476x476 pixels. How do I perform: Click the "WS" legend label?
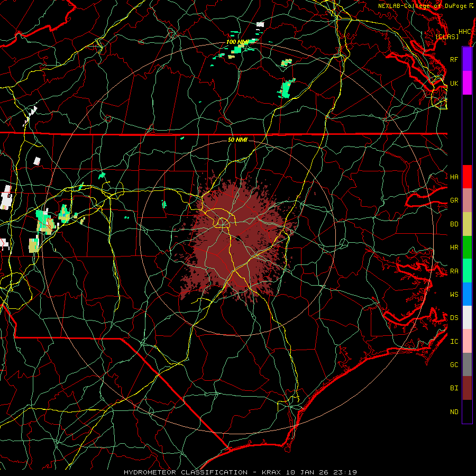coord(454,295)
